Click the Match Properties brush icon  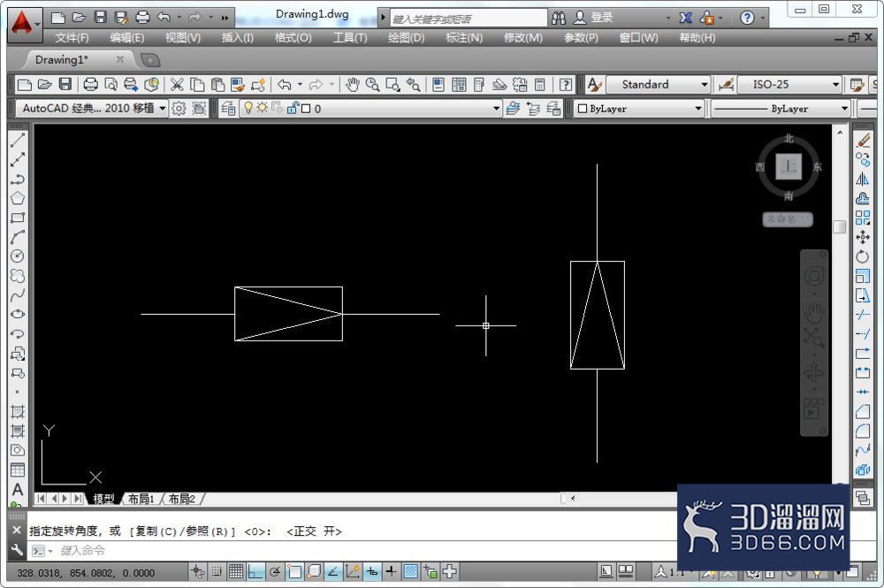(238, 85)
